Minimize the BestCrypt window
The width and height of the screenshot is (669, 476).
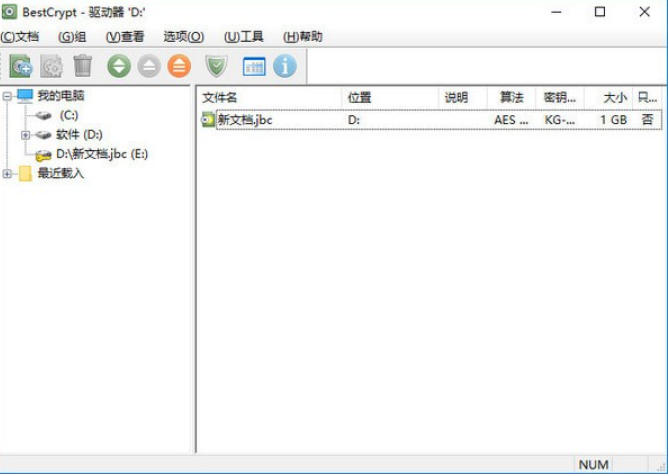click(x=556, y=12)
